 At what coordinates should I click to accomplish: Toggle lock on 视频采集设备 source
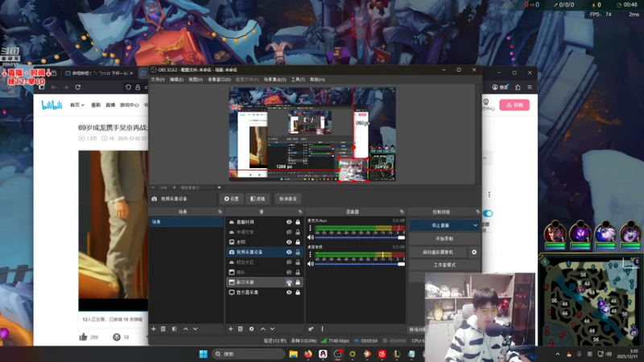pyautogui.click(x=298, y=252)
